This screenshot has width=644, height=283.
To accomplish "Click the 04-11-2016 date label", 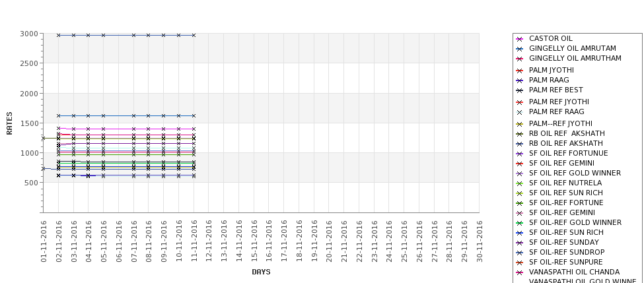I will click(x=89, y=241).
